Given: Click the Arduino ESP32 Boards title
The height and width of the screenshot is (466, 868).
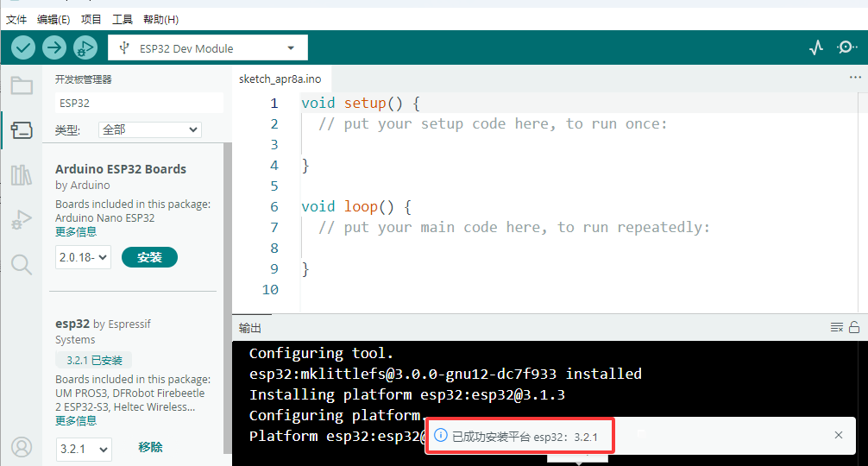Looking at the screenshot, I should tap(121, 169).
